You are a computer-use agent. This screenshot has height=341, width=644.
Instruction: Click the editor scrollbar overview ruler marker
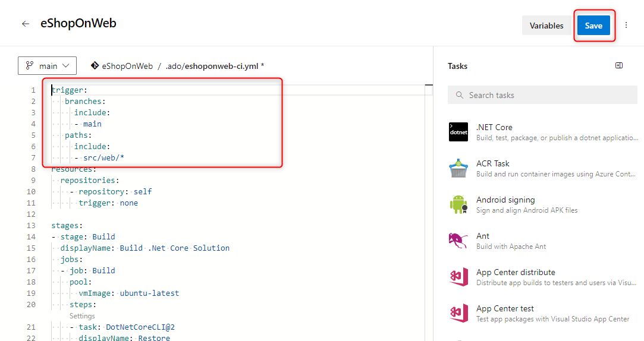point(429,85)
